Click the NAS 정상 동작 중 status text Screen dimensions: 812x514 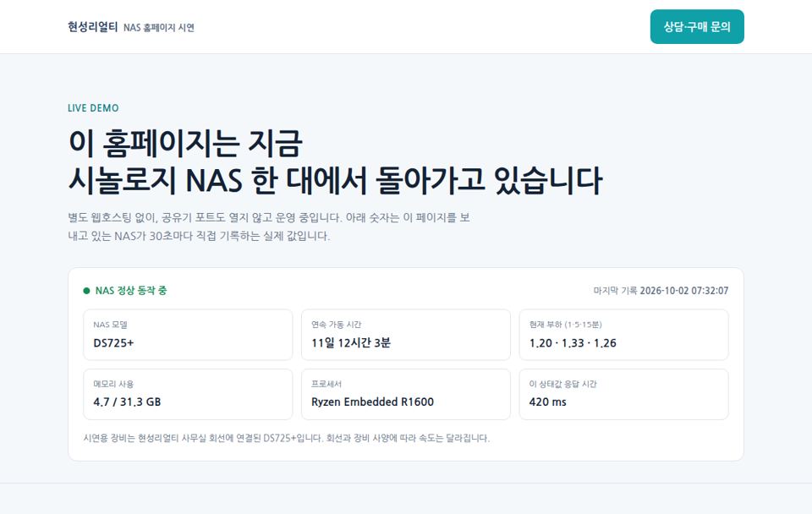tap(131, 291)
